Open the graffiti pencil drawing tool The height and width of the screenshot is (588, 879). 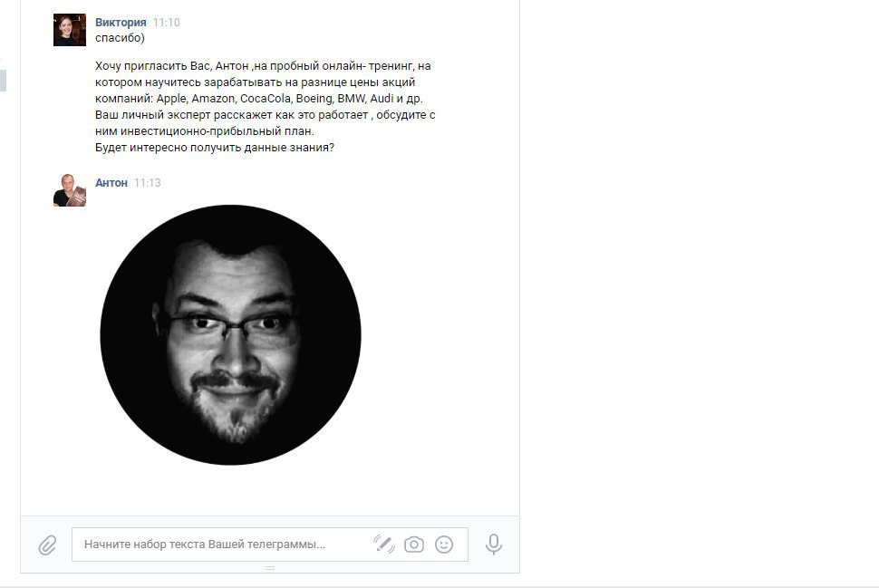click(x=384, y=544)
